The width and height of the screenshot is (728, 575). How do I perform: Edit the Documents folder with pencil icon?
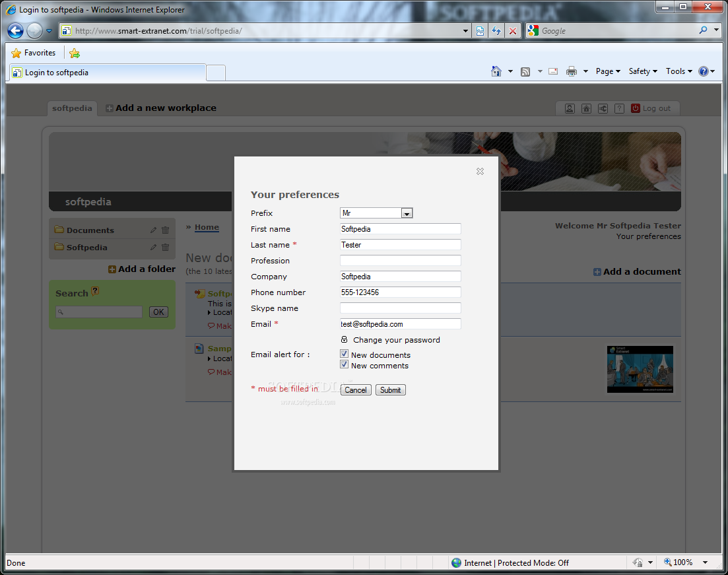point(153,230)
